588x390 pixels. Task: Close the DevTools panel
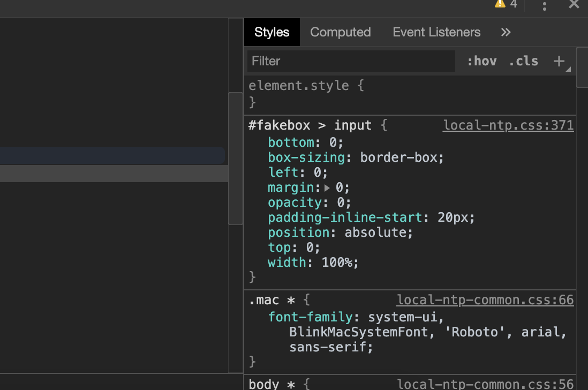point(574,5)
